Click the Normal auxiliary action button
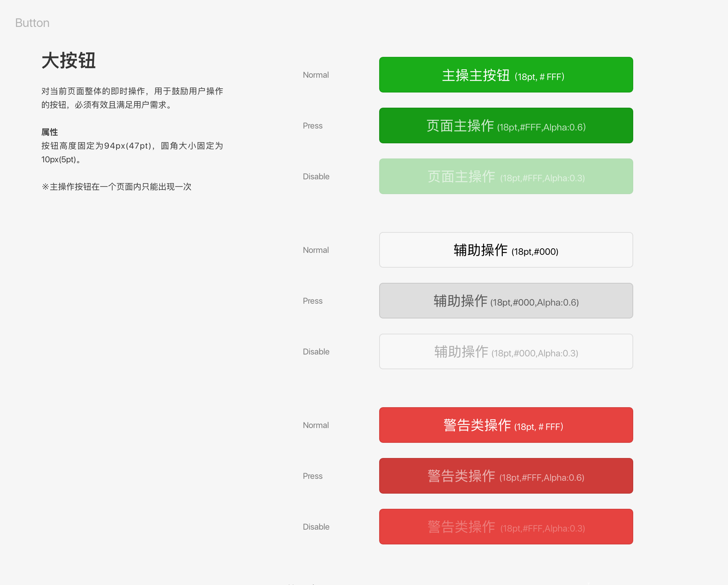This screenshot has width=728, height=585. tap(506, 249)
